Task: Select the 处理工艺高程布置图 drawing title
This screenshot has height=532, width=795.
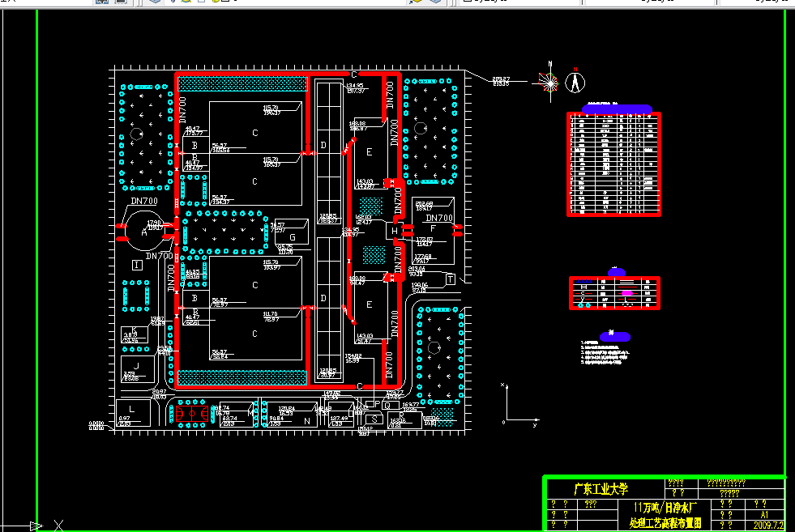Action: [665, 523]
